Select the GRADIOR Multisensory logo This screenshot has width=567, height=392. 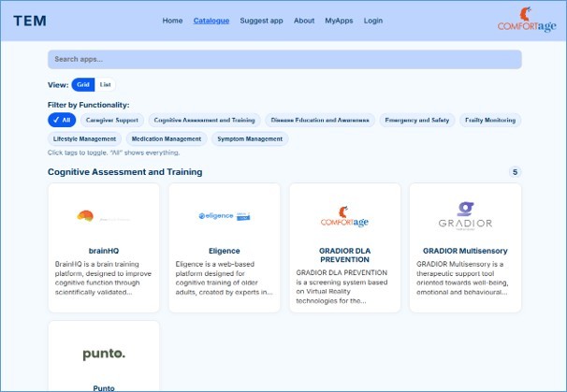(x=465, y=216)
